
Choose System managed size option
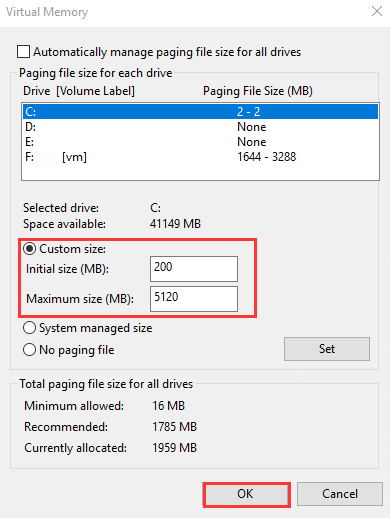[x=30, y=328]
